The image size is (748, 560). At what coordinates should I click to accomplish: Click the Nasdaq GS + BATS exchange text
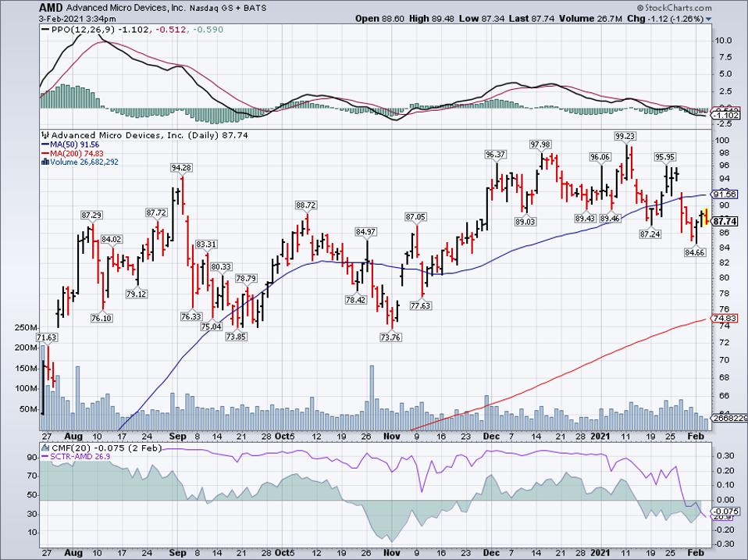tap(227, 8)
